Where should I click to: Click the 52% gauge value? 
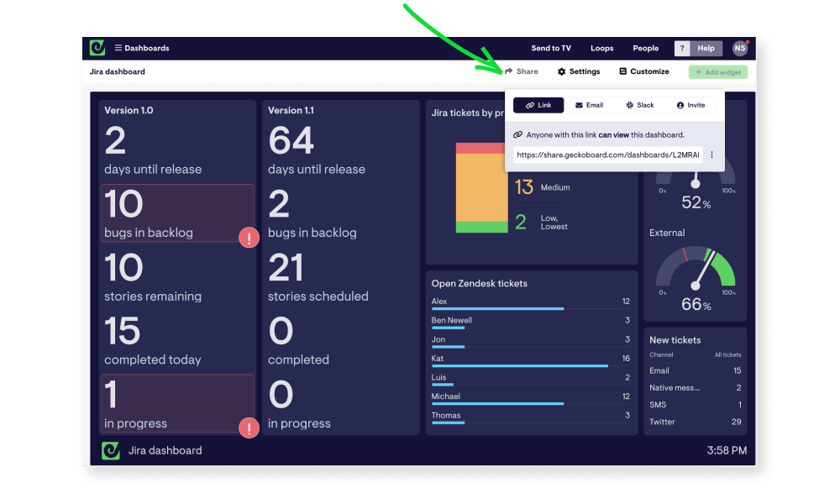click(696, 202)
